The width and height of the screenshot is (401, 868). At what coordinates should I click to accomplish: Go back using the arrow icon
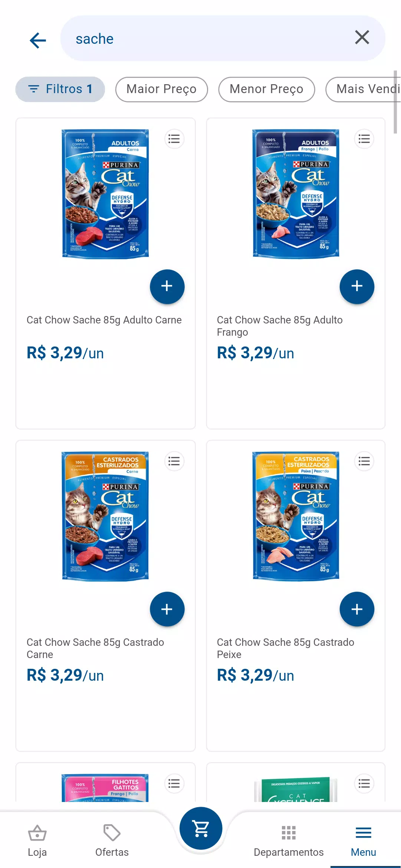tap(38, 40)
